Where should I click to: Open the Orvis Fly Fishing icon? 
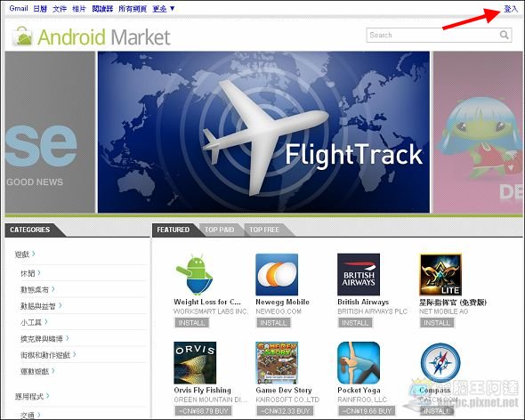195,363
